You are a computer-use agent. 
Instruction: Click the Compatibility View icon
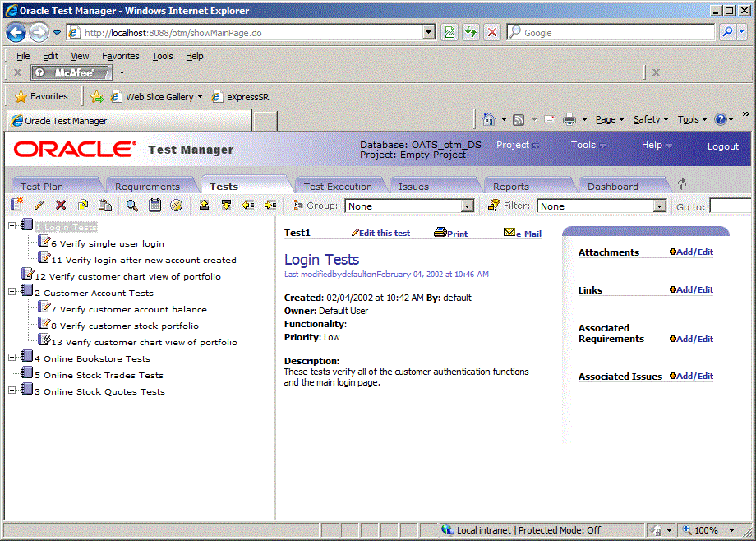pos(449,32)
